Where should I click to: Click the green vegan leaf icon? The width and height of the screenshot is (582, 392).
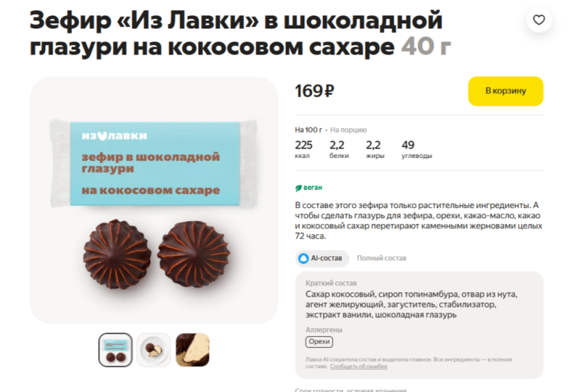pos(298,188)
